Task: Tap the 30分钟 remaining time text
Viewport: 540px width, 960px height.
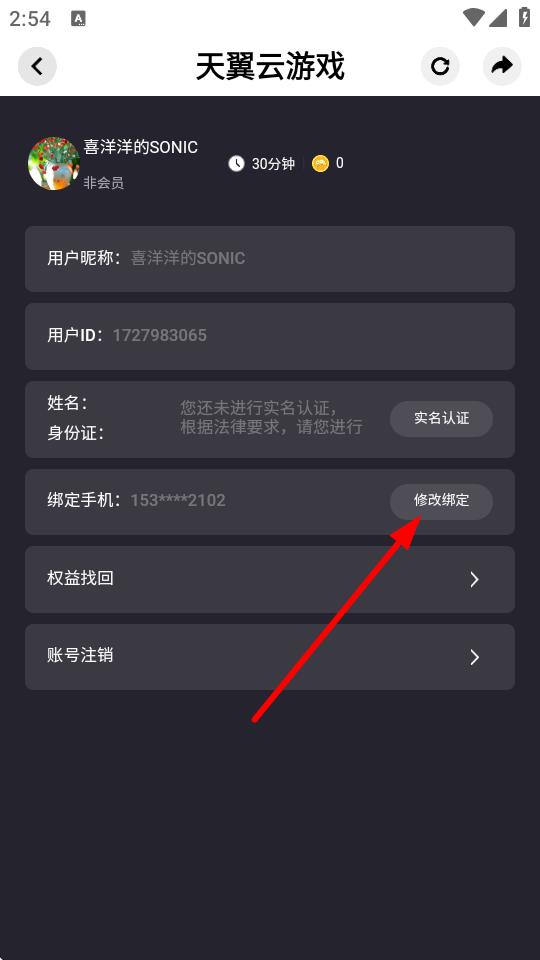Action: pyautogui.click(x=273, y=163)
